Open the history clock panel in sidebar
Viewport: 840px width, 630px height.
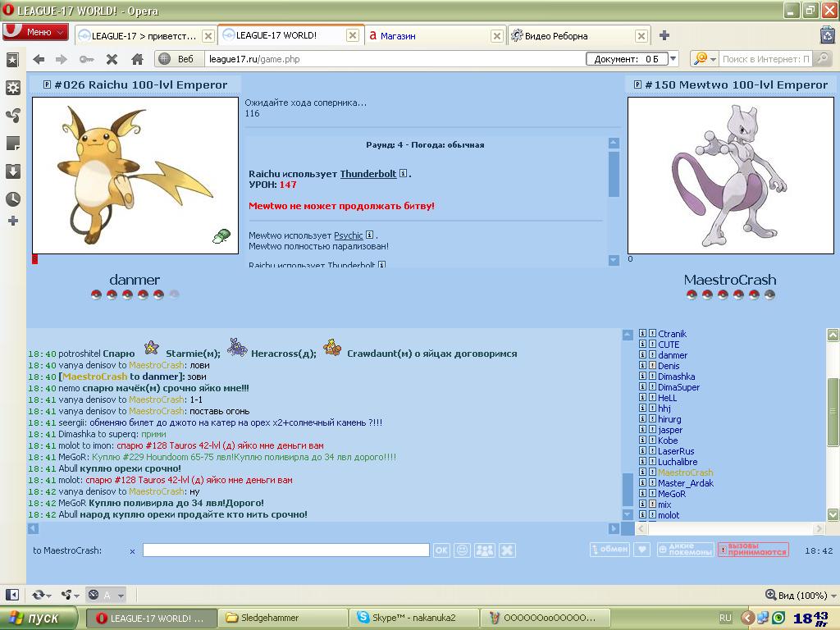click(x=13, y=199)
